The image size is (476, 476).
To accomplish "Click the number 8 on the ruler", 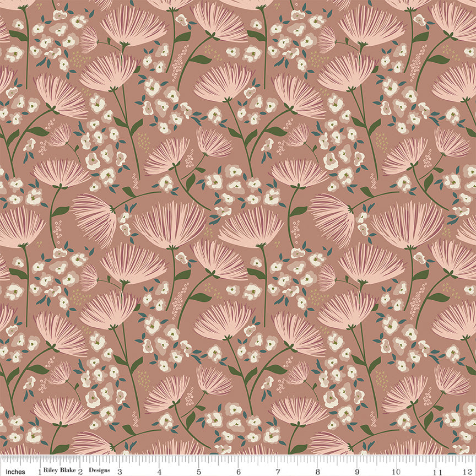I will [x=318, y=472].
